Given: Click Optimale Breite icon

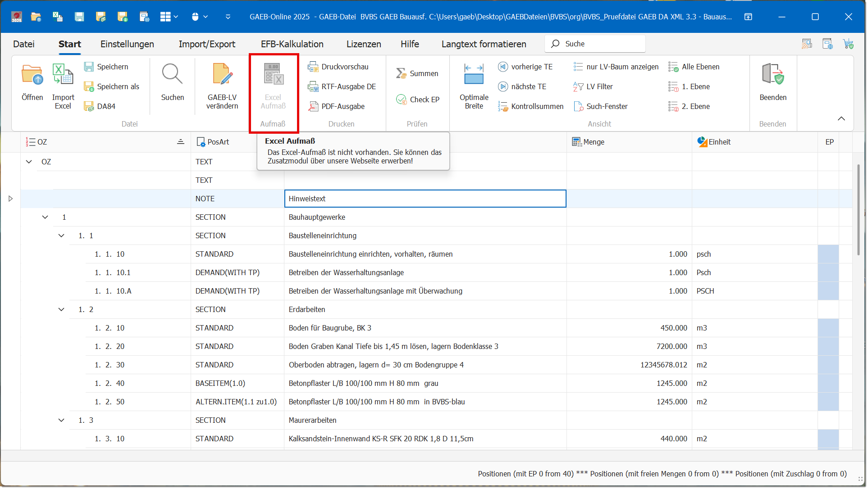Looking at the screenshot, I should 474,75.
